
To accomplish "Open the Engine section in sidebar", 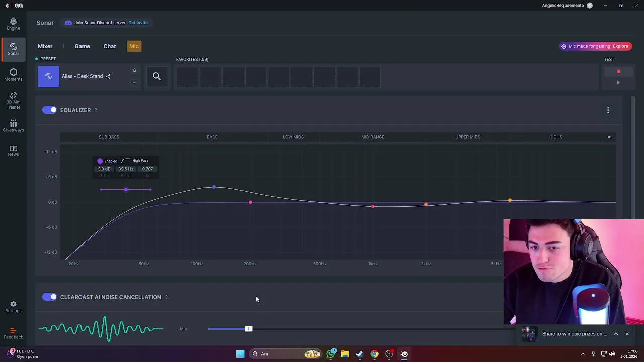I will click(13, 24).
